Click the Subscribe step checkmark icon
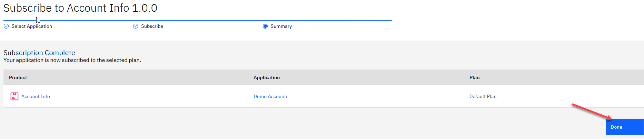644x139 pixels. [136, 26]
